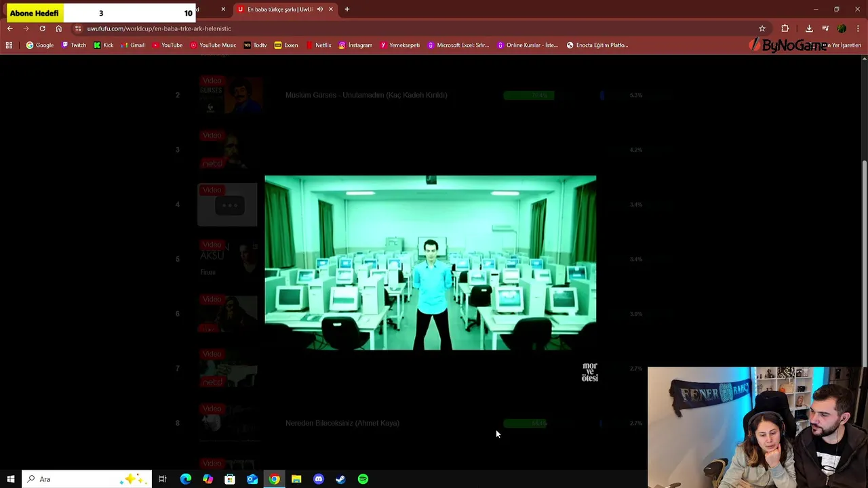Open the Gmail bookmark
The image size is (868, 488).
(133, 45)
